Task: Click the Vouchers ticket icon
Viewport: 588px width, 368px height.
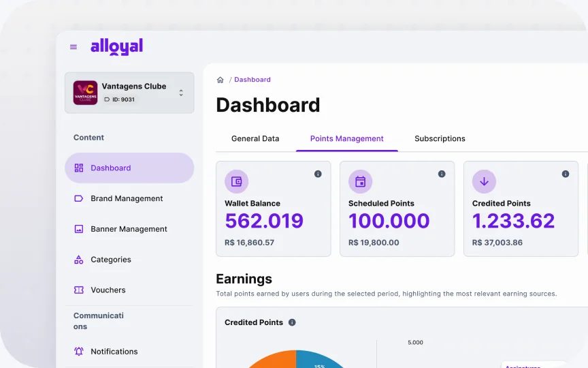Action: click(x=79, y=290)
